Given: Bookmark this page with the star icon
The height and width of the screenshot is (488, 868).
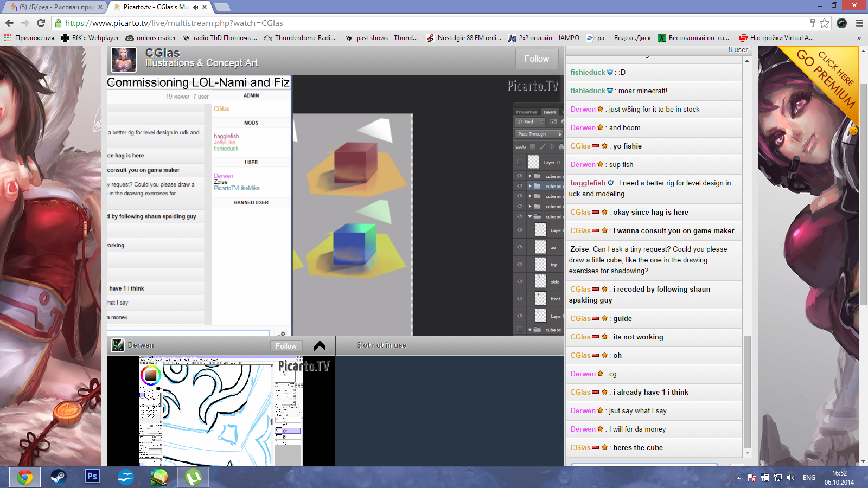Looking at the screenshot, I should pyautogui.click(x=825, y=23).
